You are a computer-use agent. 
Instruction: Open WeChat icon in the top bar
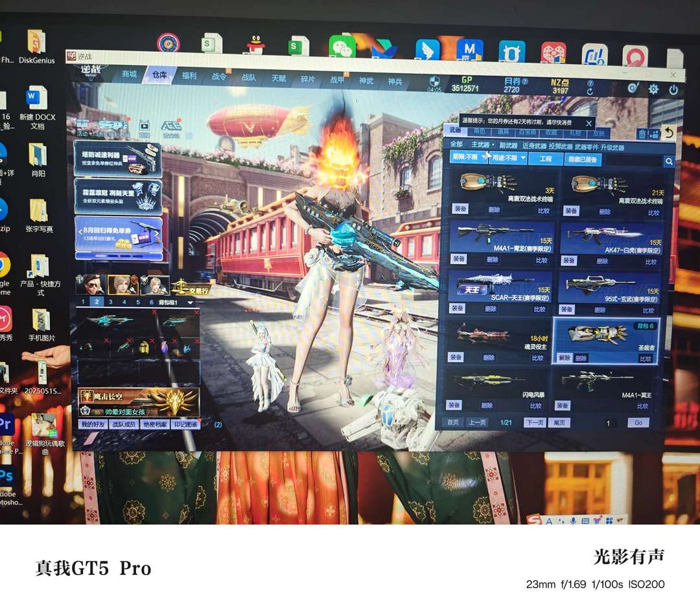pos(342,47)
